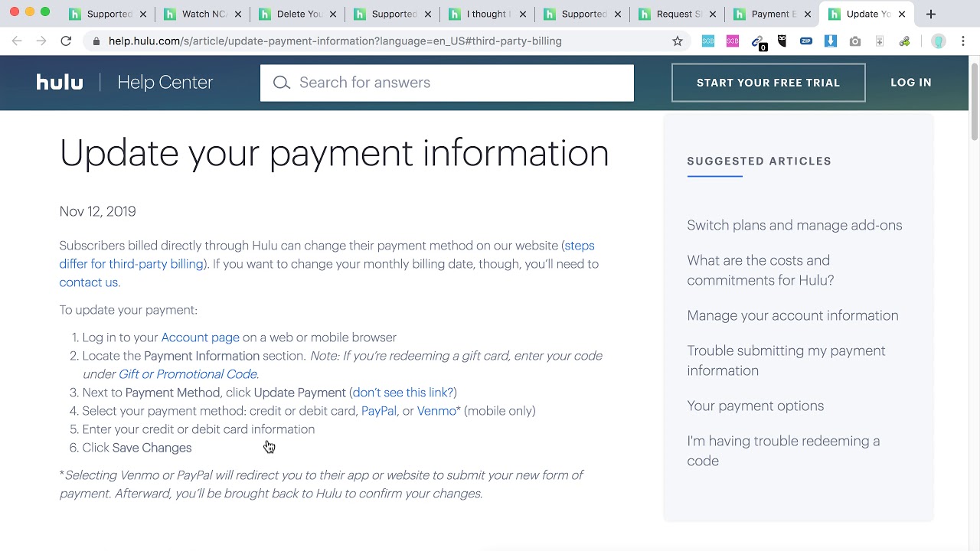
Task: Close the 'Watch NC' tab
Action: pos(238,14)
